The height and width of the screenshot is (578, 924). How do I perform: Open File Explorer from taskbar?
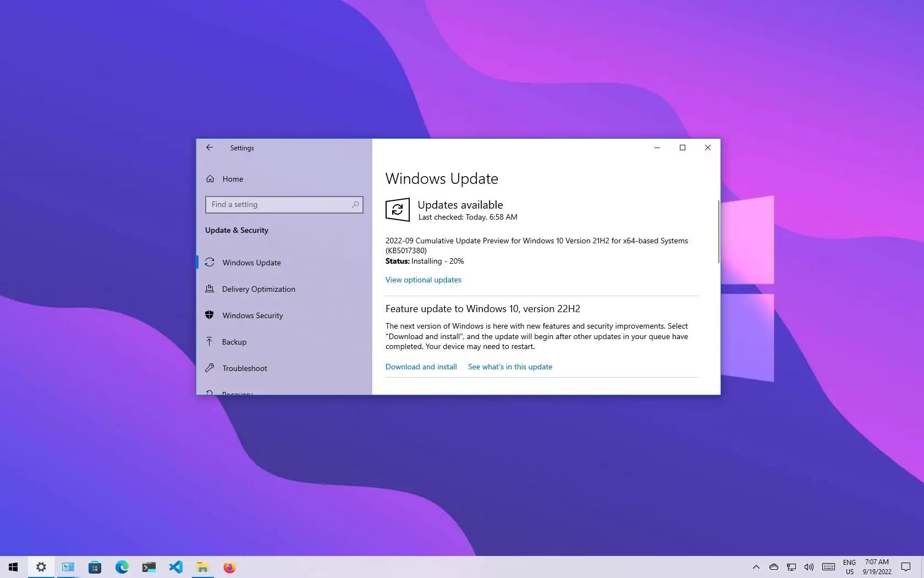point(202,567)
